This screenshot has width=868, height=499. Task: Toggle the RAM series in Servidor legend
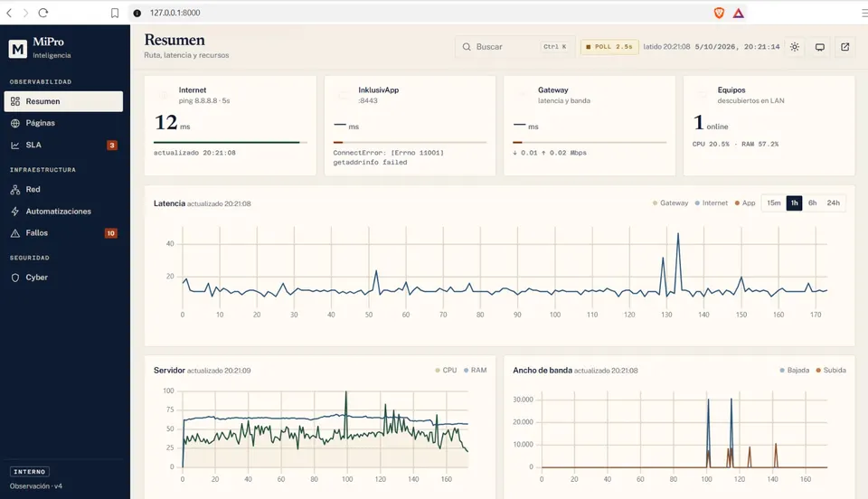[x=475, y=370]
